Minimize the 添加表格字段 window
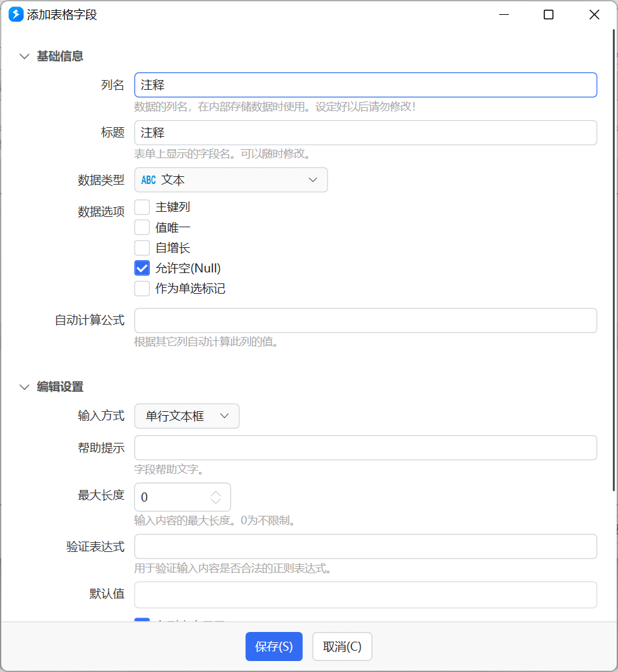The image size is (618, 672). coord(504,15)
